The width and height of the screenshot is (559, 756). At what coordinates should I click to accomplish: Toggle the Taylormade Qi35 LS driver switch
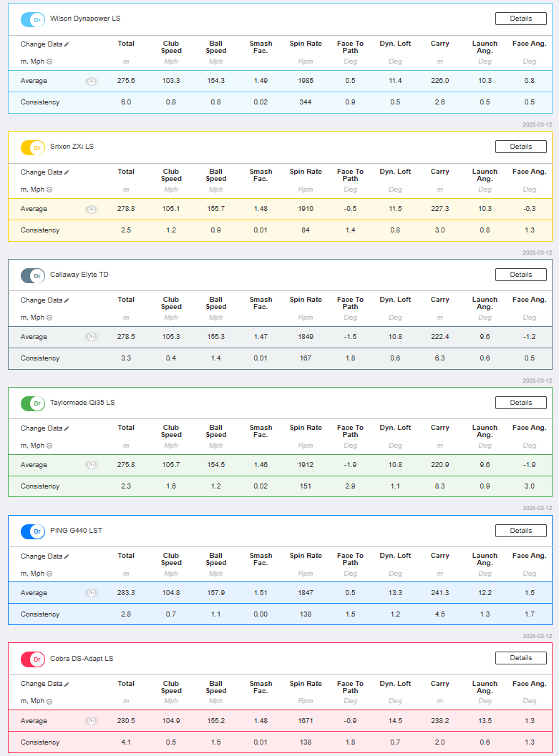click(33, 403)
